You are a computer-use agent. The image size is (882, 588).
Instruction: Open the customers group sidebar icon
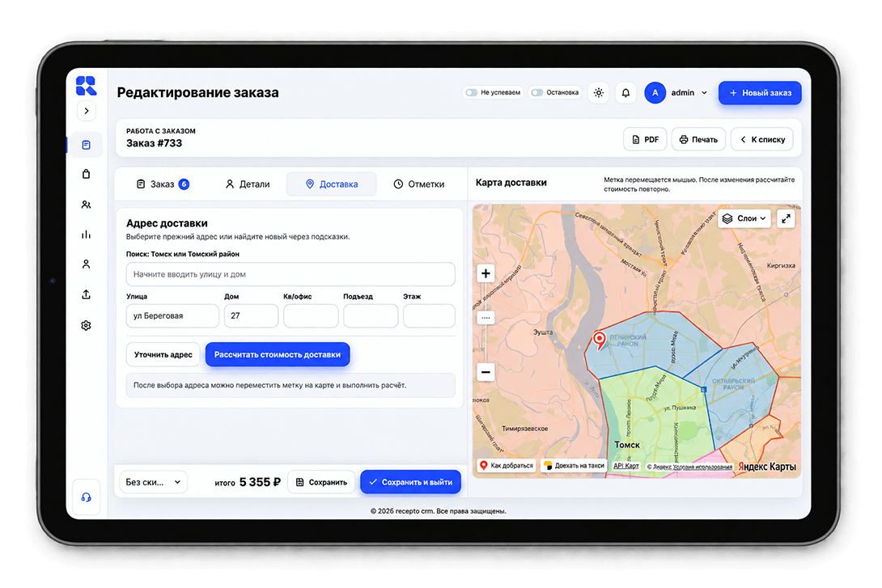(x=86, y=205)
